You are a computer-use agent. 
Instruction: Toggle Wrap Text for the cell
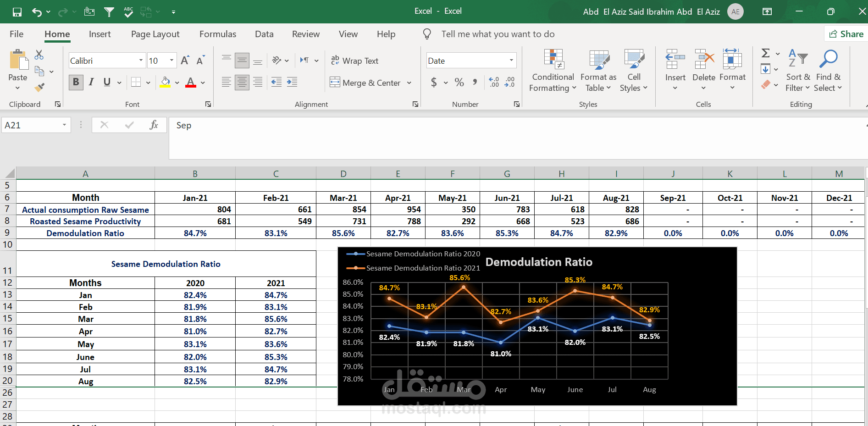tap(354, 61)
